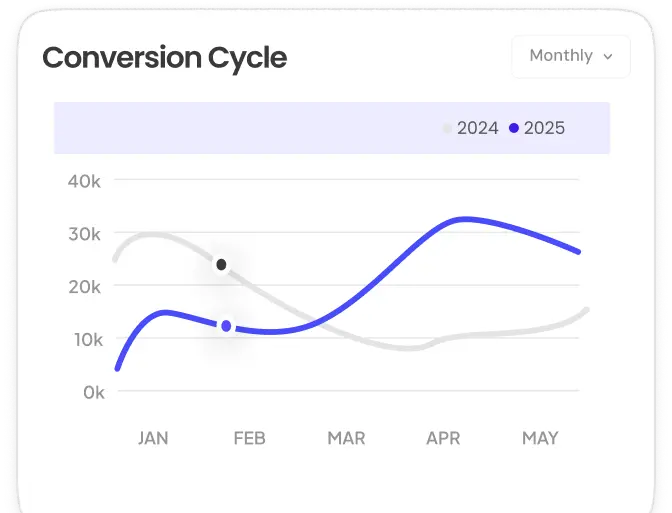Click the peak of the blue 2025 line
The height and width of the screenshot is (513, 672).
tap(462, 218)
